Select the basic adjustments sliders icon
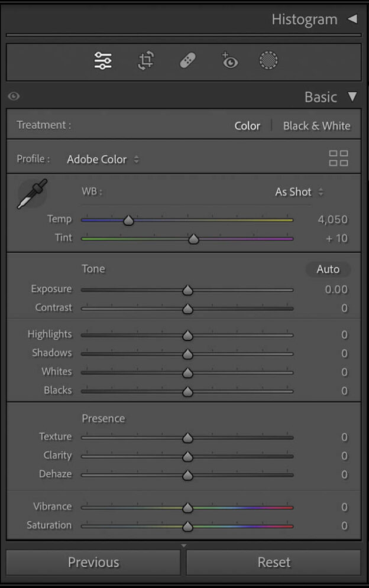Screen dimensions: 369x588 point(102,61)
